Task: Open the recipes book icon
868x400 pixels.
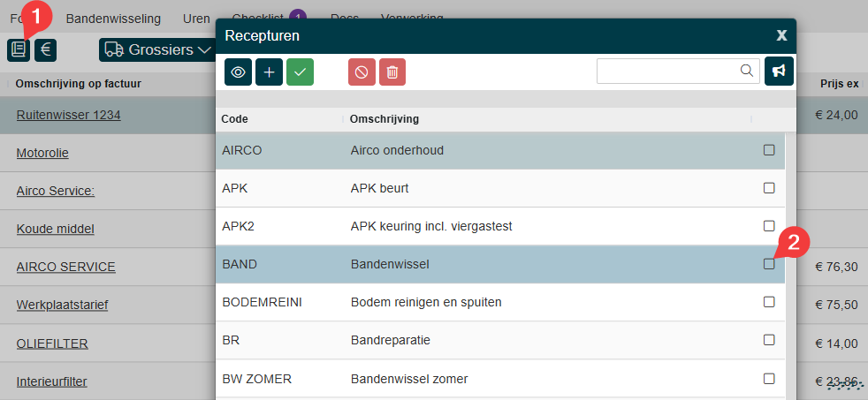Action: 18,50
